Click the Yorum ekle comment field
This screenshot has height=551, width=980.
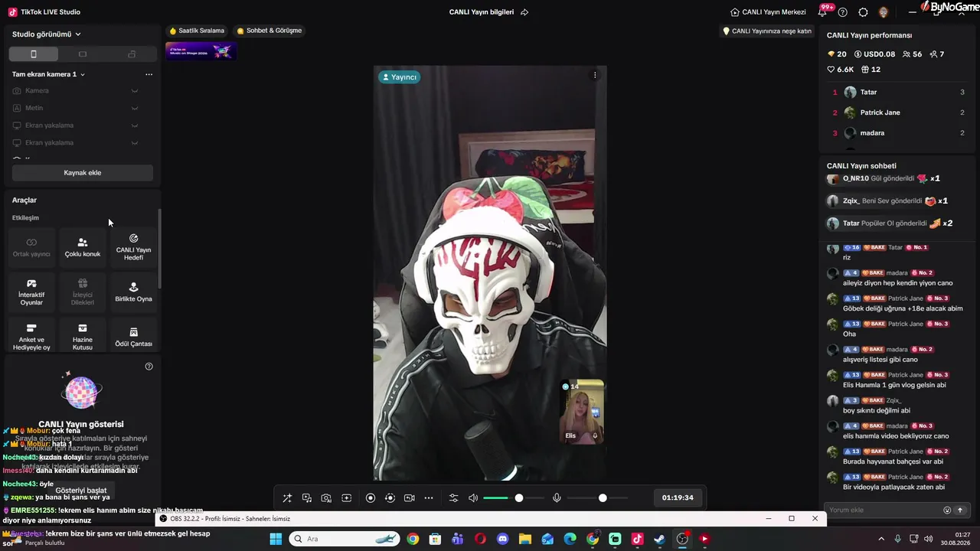[x=884, y=510]
